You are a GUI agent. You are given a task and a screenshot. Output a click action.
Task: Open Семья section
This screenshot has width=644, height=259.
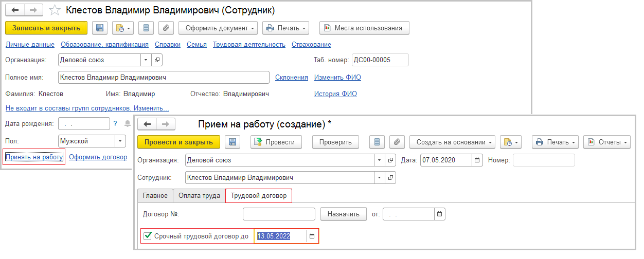point(196,45)
